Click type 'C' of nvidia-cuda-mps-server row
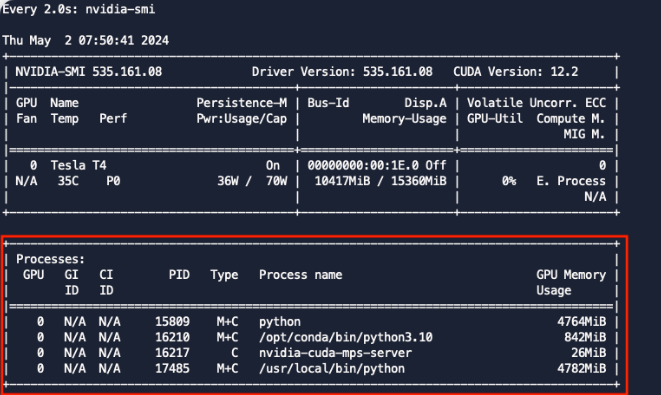Viewport: 661px width, 395px height. click(x=234, y=353)
